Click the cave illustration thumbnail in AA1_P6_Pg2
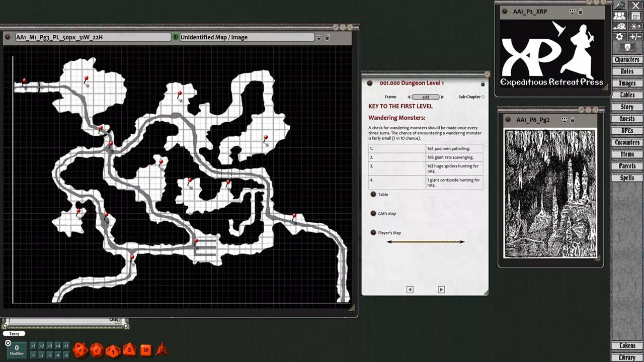This screenshot has width=644, height=362. click(x=550, y=194)
